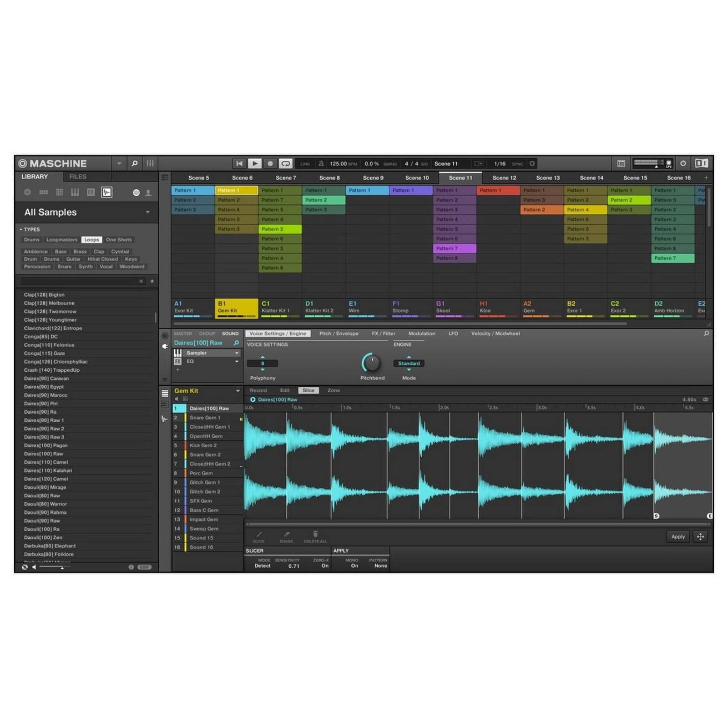The image size is (728, 728).
Task: Enable the Loops filter under Types
Action: coord(91,239)
